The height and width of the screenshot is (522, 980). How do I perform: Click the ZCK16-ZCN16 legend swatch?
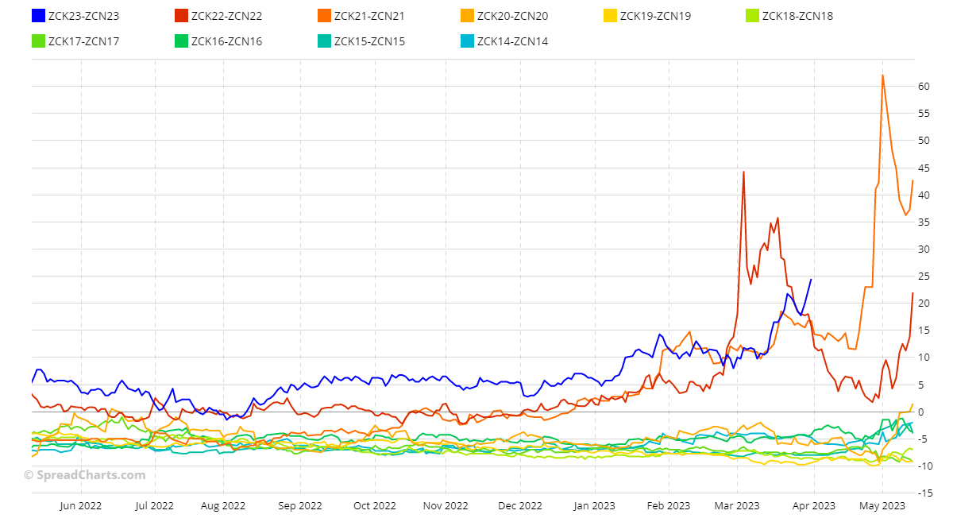coord(181,41)
